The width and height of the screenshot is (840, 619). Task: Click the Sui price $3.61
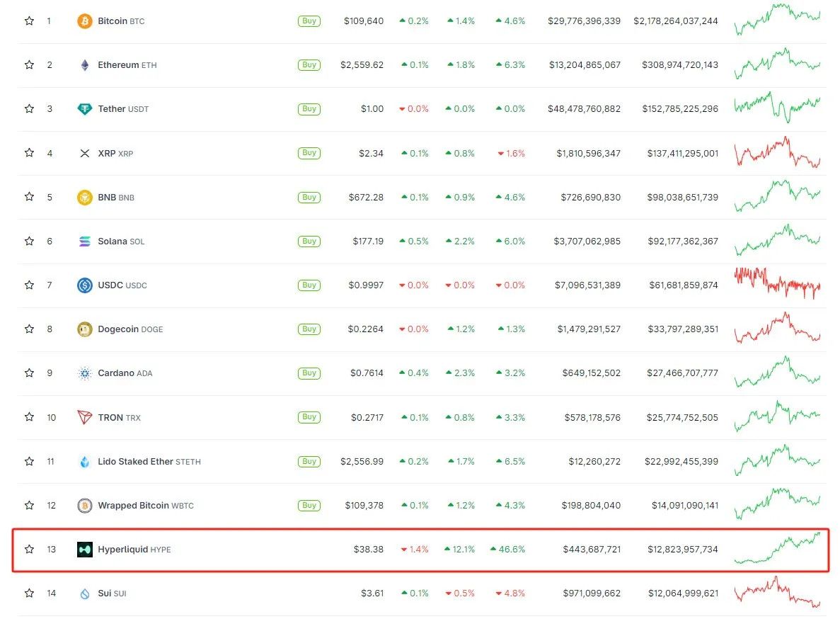pos(372,594)
